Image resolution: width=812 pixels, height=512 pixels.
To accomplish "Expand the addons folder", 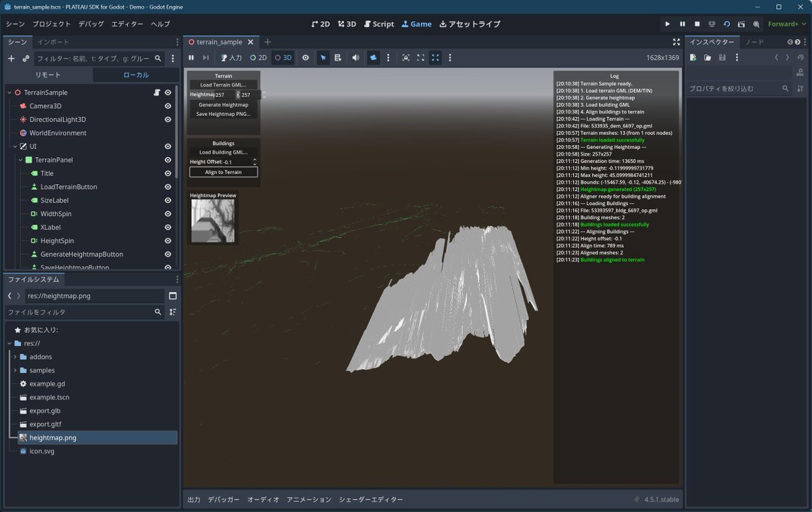I will click(x=15, y=357).
